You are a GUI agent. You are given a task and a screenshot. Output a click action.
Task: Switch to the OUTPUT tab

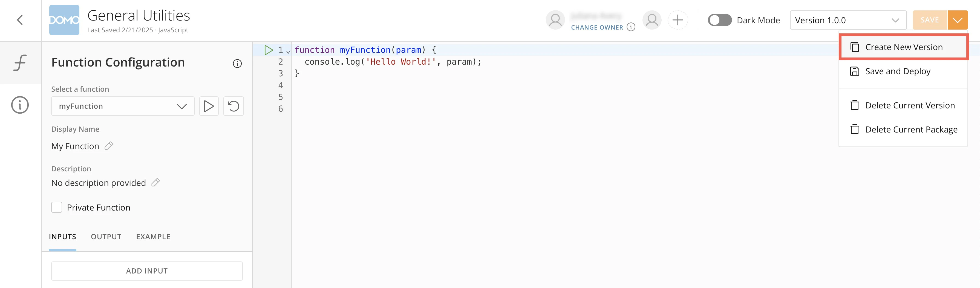(106, 237)
